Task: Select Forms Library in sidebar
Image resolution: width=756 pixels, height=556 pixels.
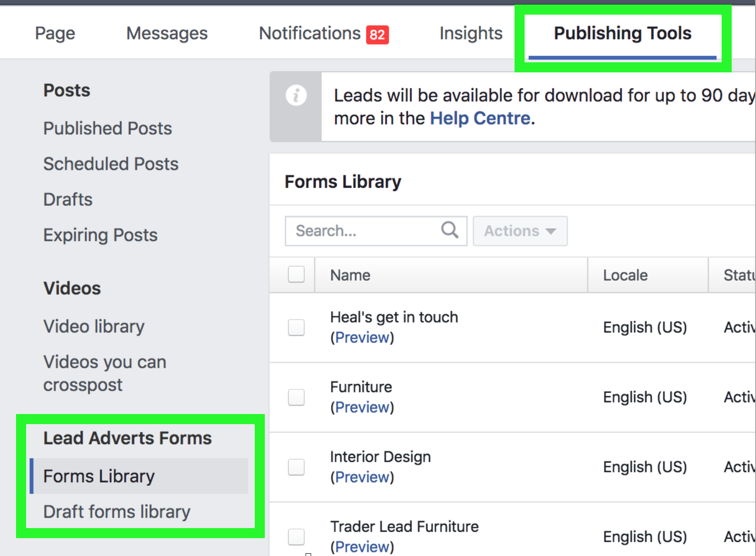Action: pos(139,476)
